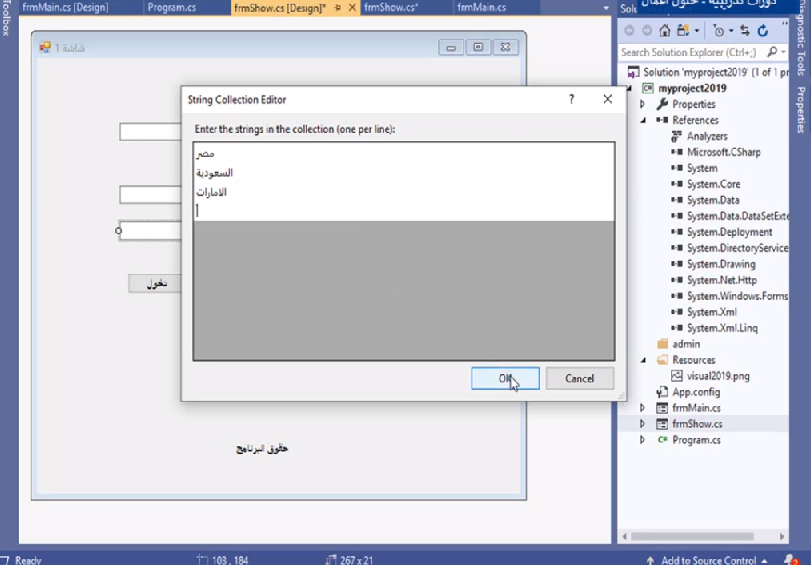Click the help question mark in dialog
Image resolution: width=811 pixels, height=565 pixels.
[x=571, y=99]
